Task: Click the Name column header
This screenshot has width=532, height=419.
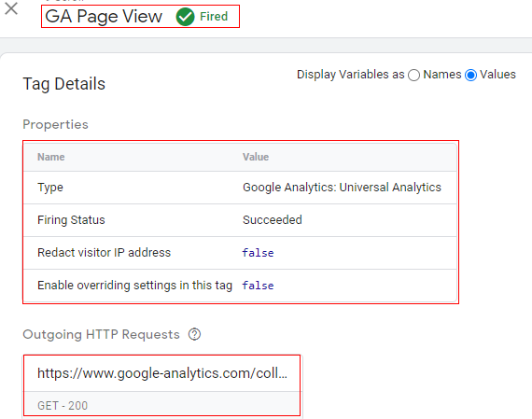Action: pyautogui.click(x=51, y=157)
